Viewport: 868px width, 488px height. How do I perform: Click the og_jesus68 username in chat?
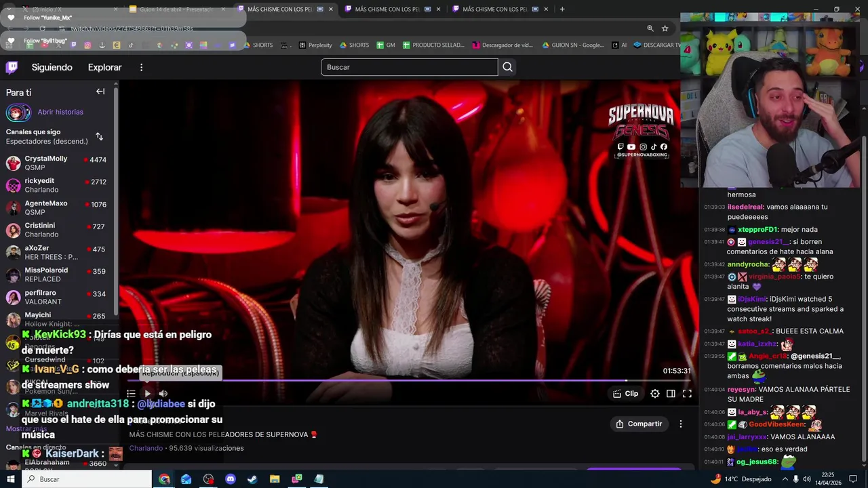point(756,462)
